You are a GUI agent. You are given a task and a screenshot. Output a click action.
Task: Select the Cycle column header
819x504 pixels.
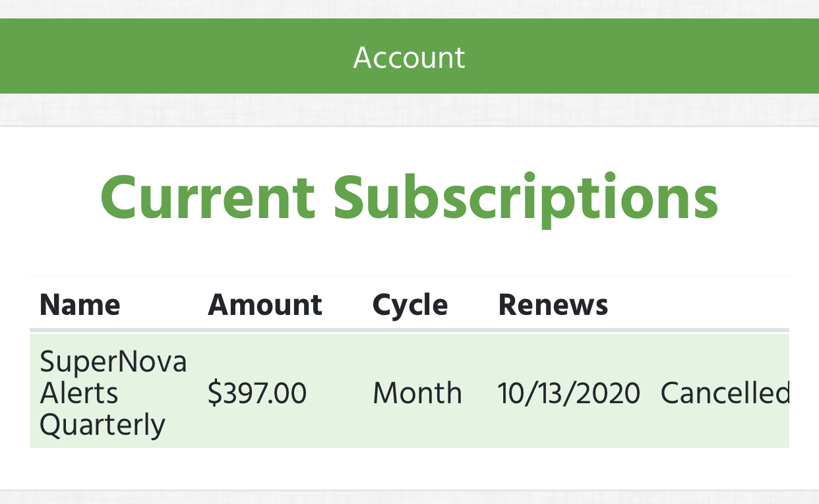(410, 305)
